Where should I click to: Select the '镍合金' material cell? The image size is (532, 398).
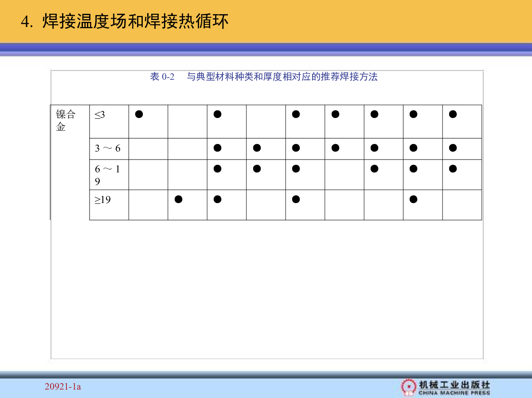(70, 162)
